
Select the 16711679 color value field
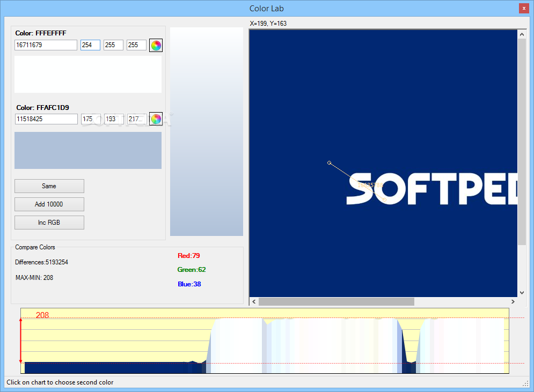[x=46, y=45]
